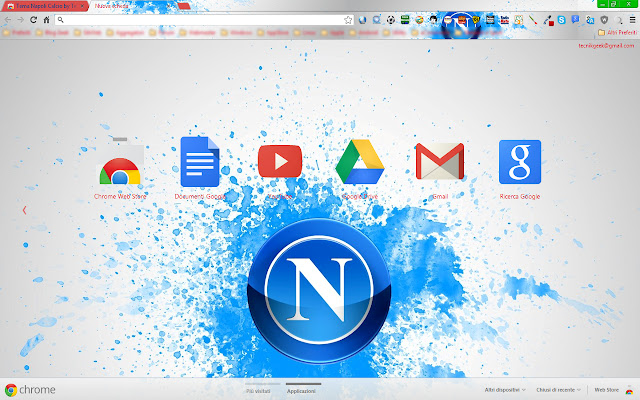Viewport: 640px width, 400px height.
Task: Click the blue globe extension icon
Action: coord(362,20)
